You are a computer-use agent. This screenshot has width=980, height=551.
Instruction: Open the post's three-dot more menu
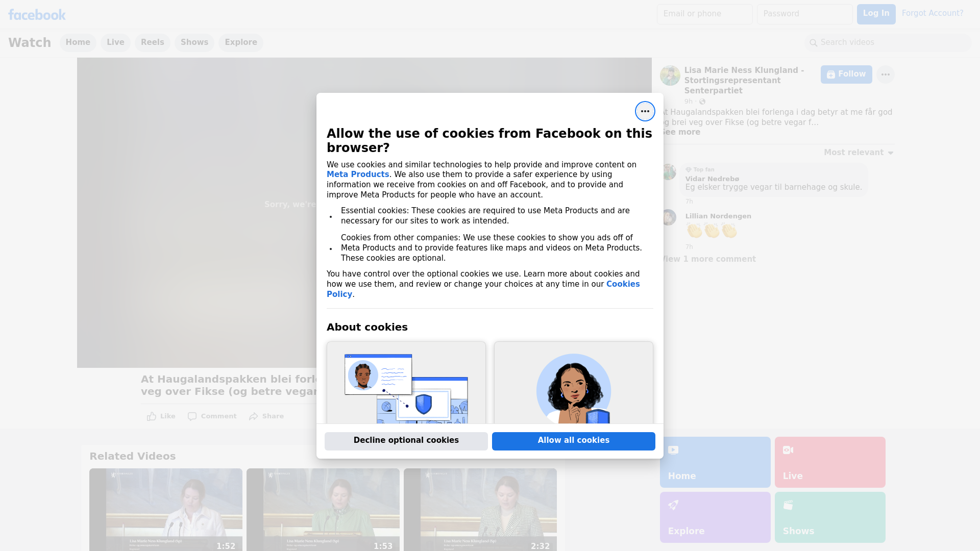(885, 74)
